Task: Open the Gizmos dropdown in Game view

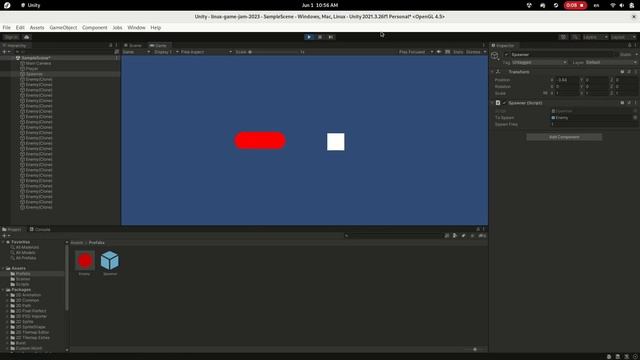Action: coord(476,52)
